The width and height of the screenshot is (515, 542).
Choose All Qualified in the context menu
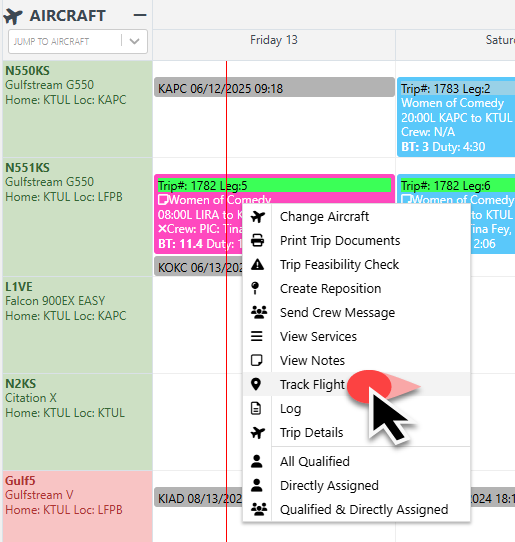click(315, 461)
